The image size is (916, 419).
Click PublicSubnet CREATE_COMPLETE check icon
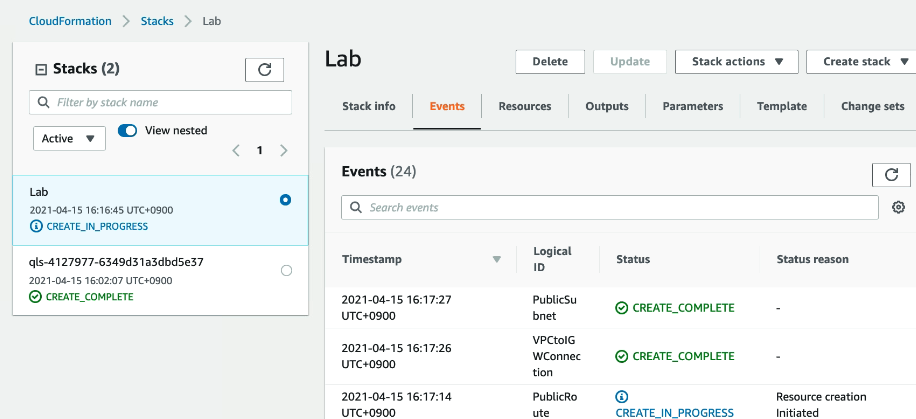pyautogui.click(x=622, y=308)
